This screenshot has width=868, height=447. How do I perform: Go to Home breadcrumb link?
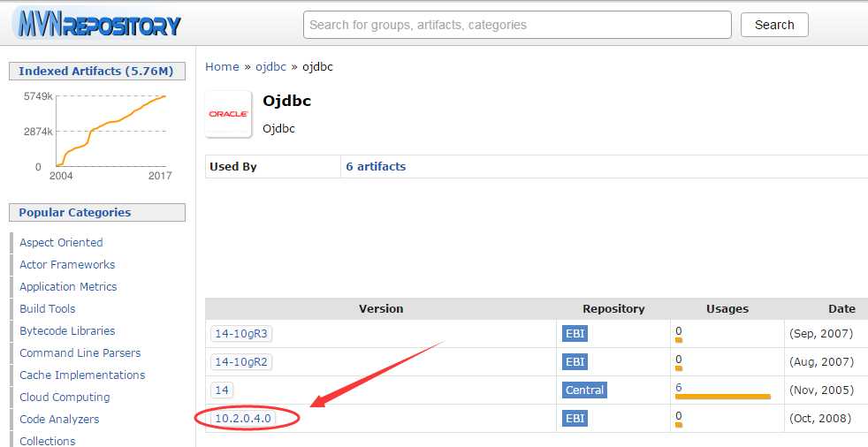(x=222, y=67)
